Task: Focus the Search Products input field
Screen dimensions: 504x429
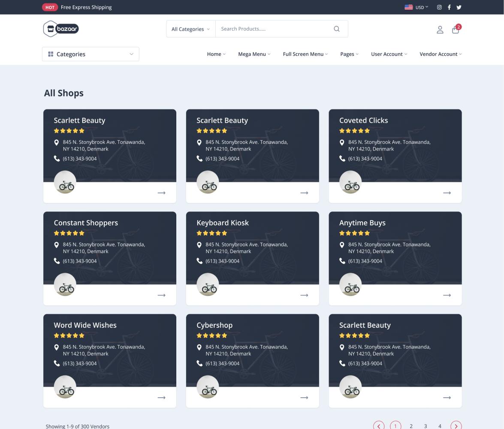Action: (x=275, y=29)
